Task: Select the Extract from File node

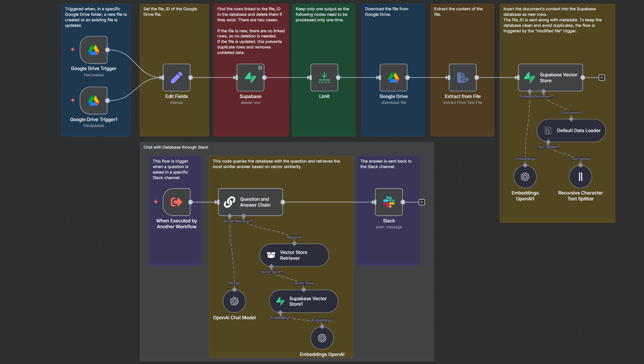Action: (463, 78)
